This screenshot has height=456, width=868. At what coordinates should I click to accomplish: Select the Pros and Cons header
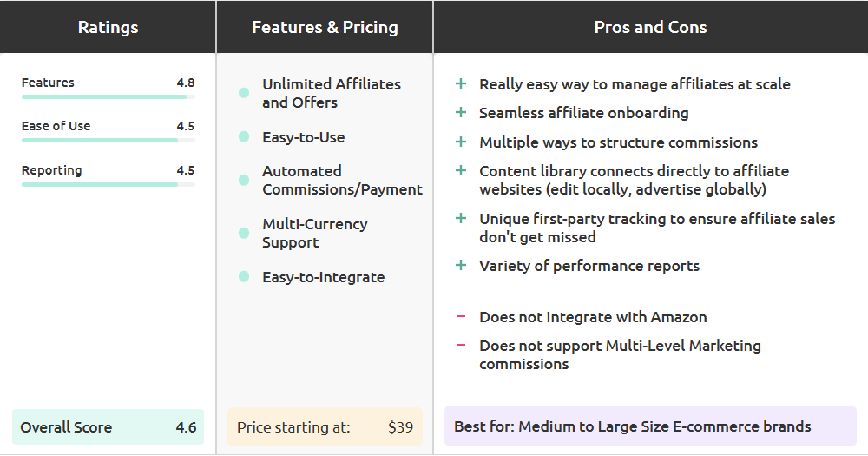(650, 27)
